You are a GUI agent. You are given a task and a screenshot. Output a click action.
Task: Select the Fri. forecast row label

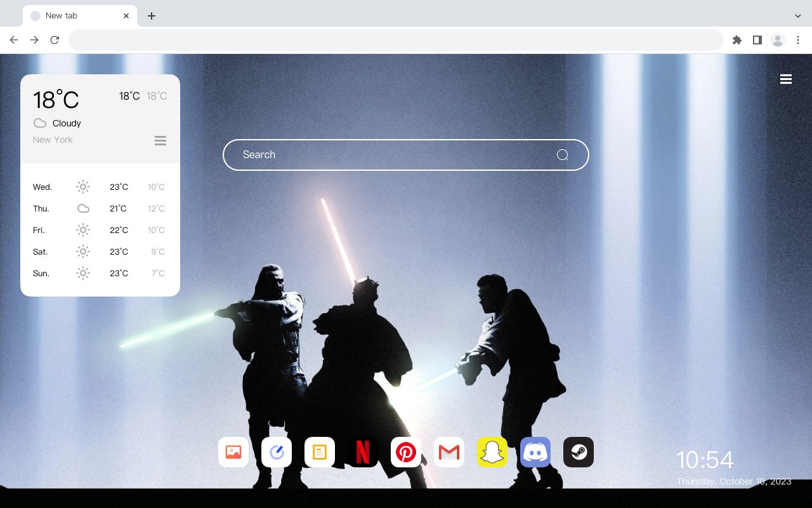click(x=39, y=230)
